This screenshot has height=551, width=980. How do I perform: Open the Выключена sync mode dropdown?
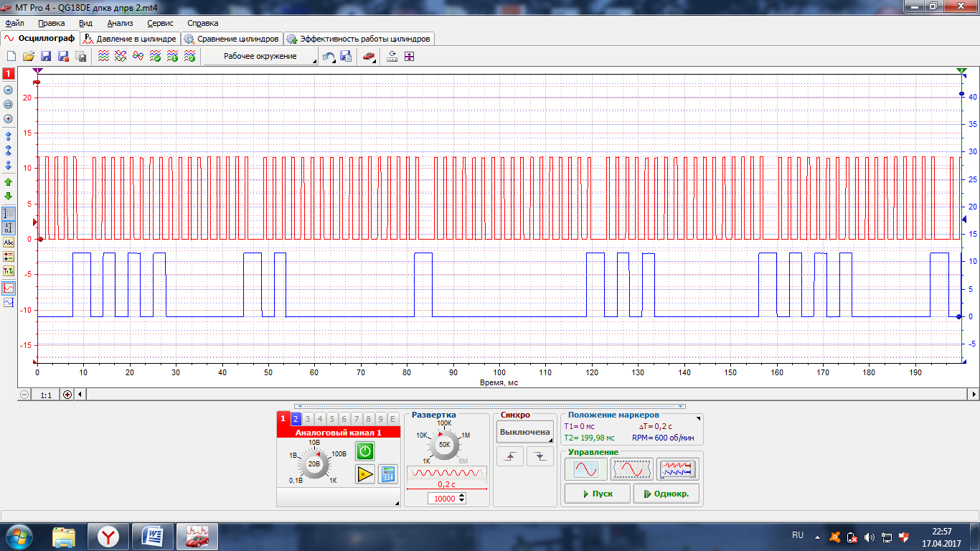click(525, 432)
